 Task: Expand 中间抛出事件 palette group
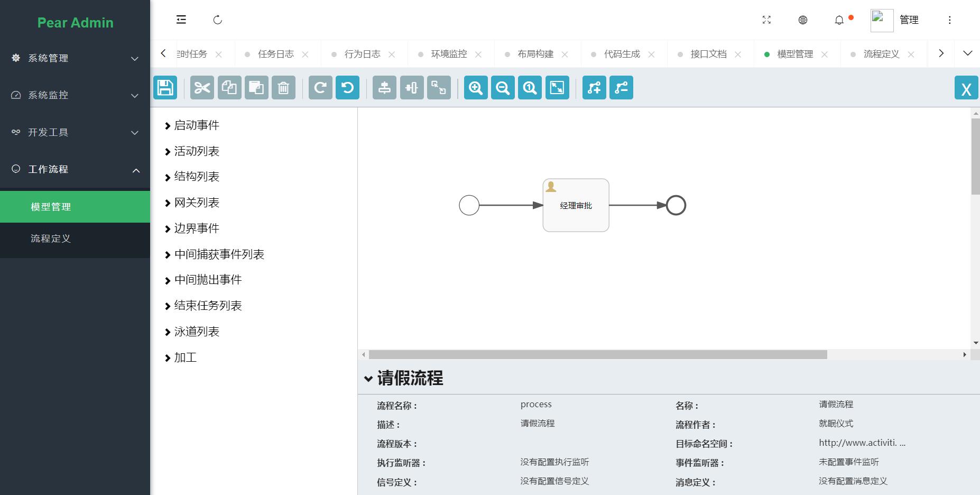[x=203, y=280]
